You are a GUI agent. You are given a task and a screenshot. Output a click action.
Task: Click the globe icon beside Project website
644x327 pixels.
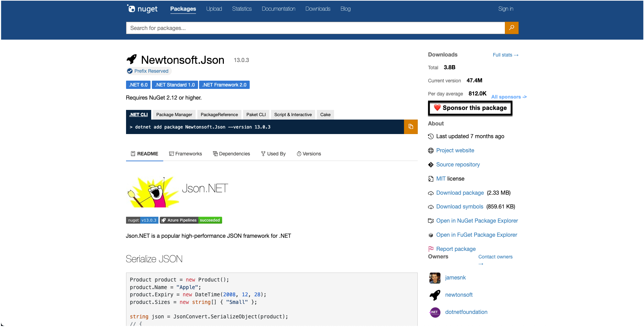pos(431,151)
